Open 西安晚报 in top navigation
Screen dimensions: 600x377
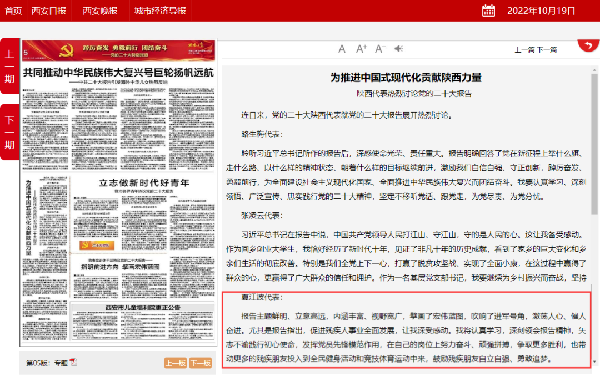coord(100,11)
